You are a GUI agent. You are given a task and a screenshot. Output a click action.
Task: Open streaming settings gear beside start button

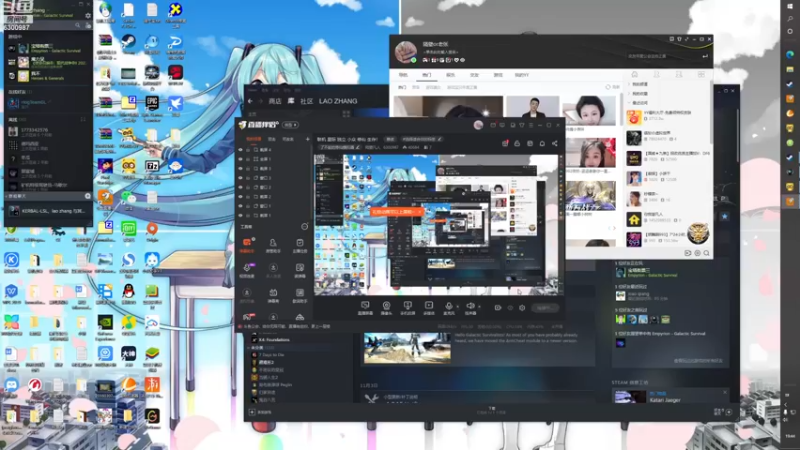(x=522, y=308)
